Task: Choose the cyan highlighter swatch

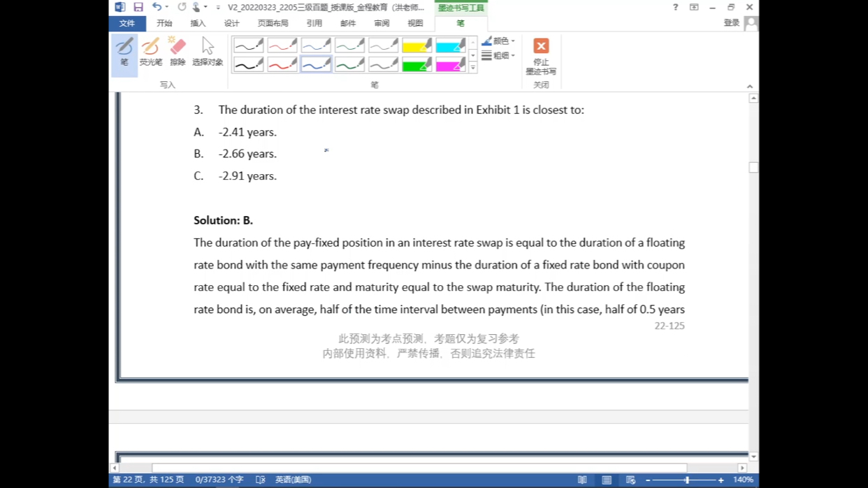Action: (450, 46)
